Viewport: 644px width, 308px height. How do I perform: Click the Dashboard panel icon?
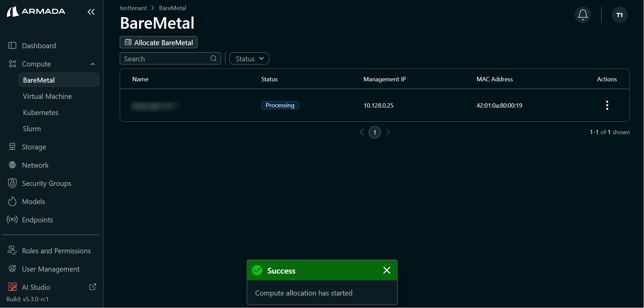pyautogui.click(x=12, y=46)
